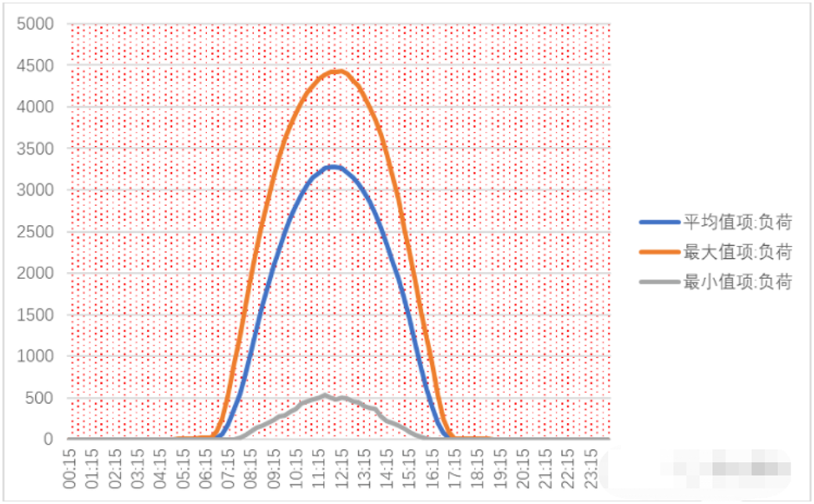
Task: Select the 平均值项:负荷 legend entry
Action: pyautogui.click(x=715, y=222)
